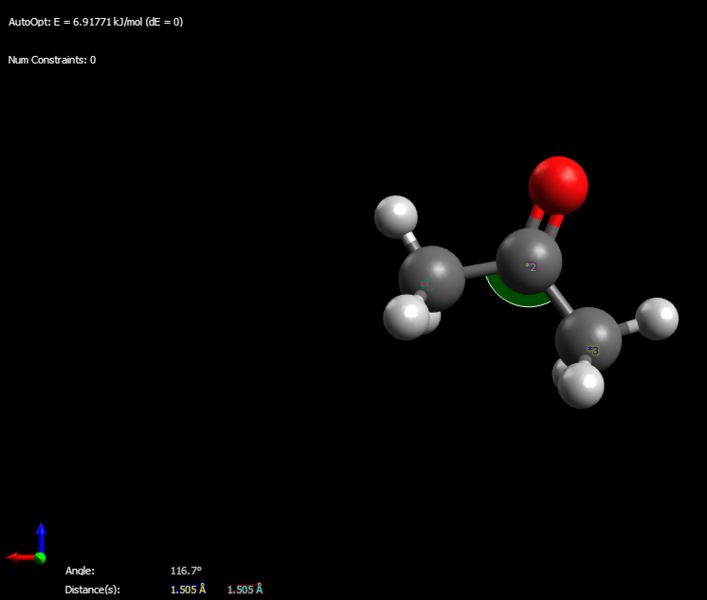Click the central carbon atom labeled *2

(529, 261)
